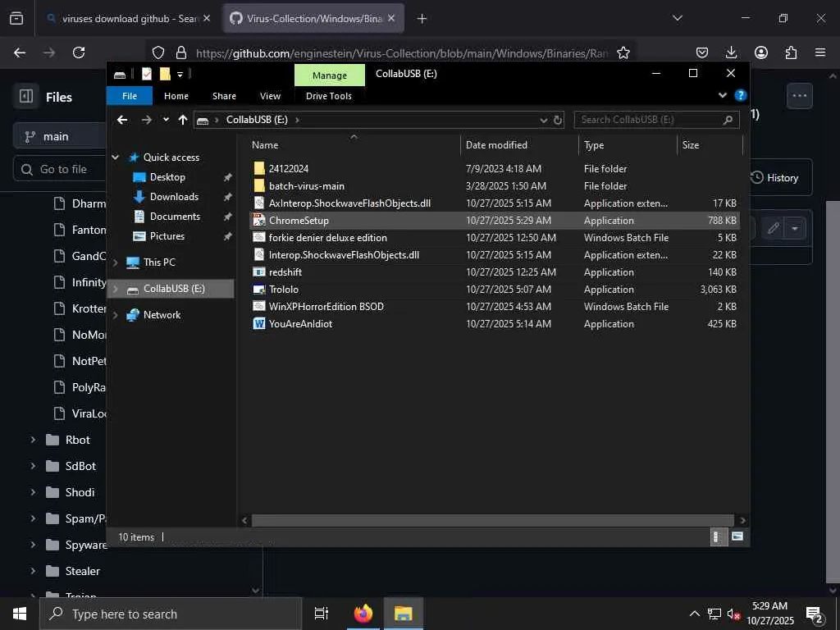Click the GitHub Go to file field
Viewport: 840px width, 630px height.
[60, 169]
